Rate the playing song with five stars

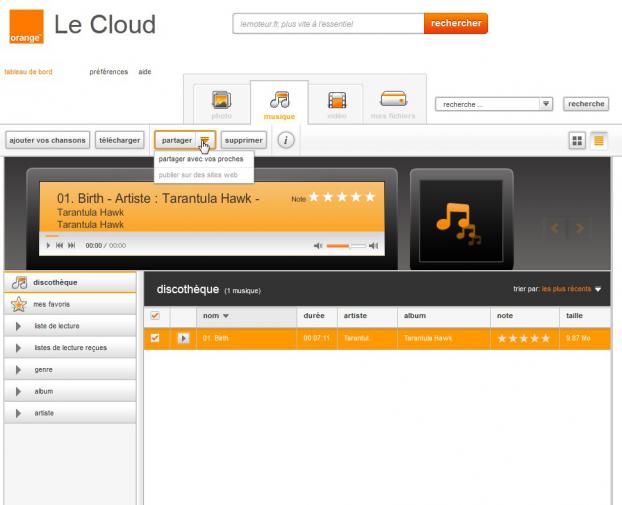369,197
